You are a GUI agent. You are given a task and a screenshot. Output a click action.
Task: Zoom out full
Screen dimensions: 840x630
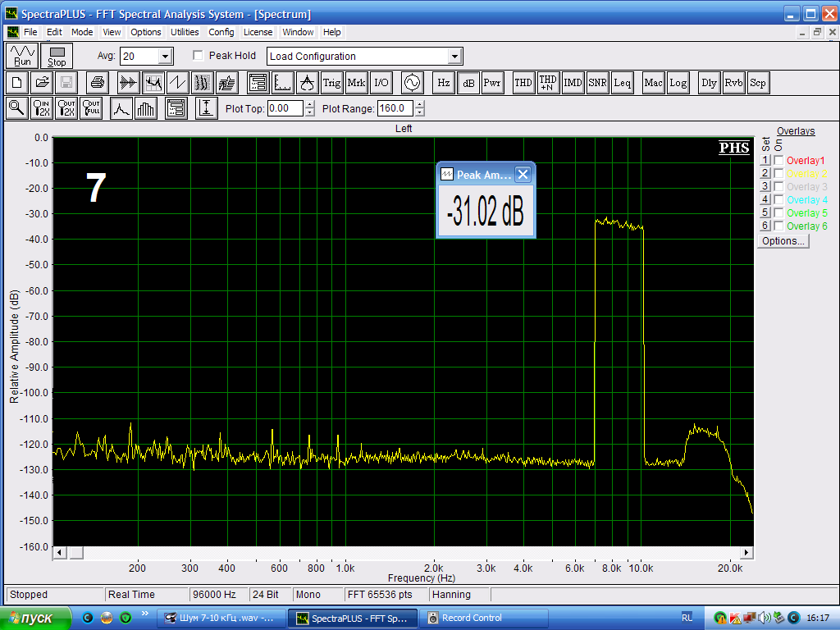point(91,108)
